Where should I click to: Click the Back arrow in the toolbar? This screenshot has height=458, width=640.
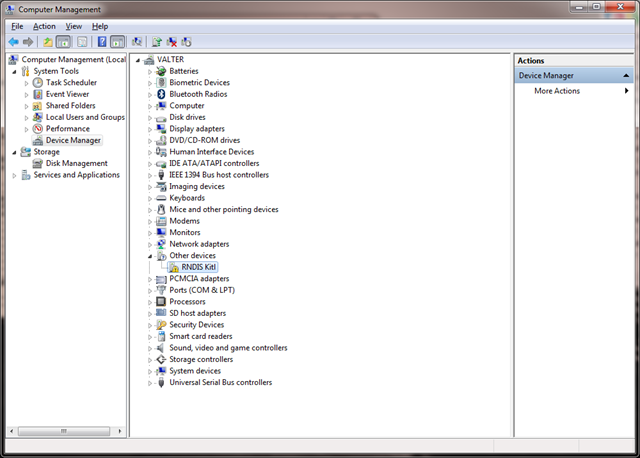click(14, 42)
